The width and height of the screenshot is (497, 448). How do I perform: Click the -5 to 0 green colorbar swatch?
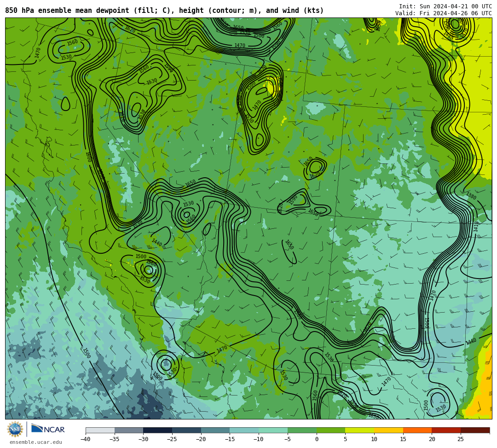coord(302,430)
